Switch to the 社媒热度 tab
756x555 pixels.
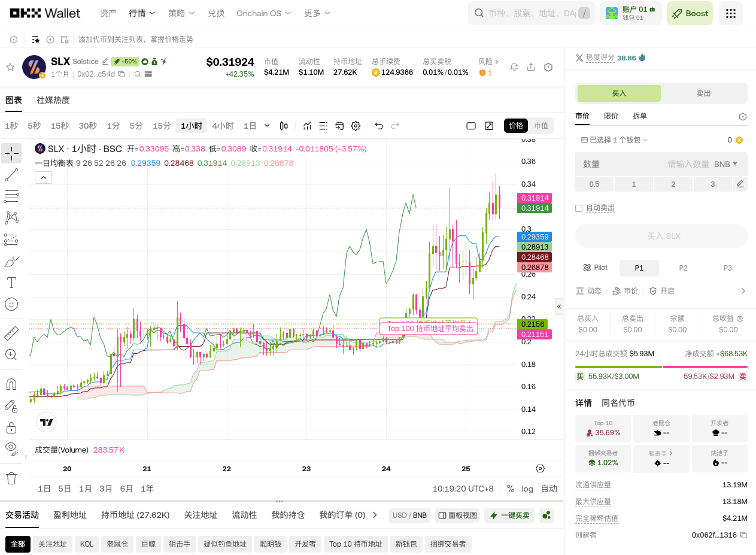53,100
